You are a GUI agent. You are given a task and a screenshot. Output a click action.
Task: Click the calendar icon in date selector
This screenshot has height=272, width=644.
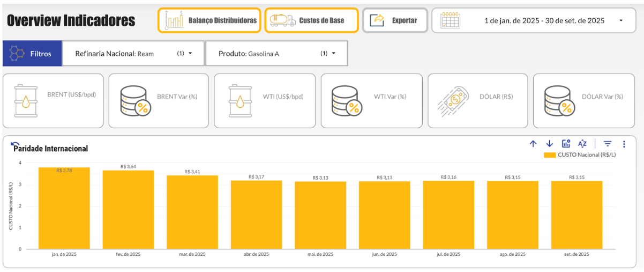[450, 20]
